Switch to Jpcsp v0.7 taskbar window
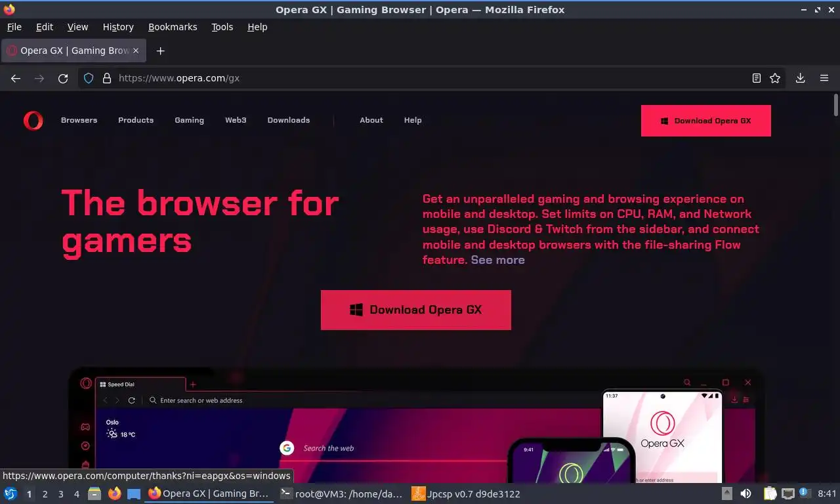This screenshot has height=504, width=840. (466, 493)
